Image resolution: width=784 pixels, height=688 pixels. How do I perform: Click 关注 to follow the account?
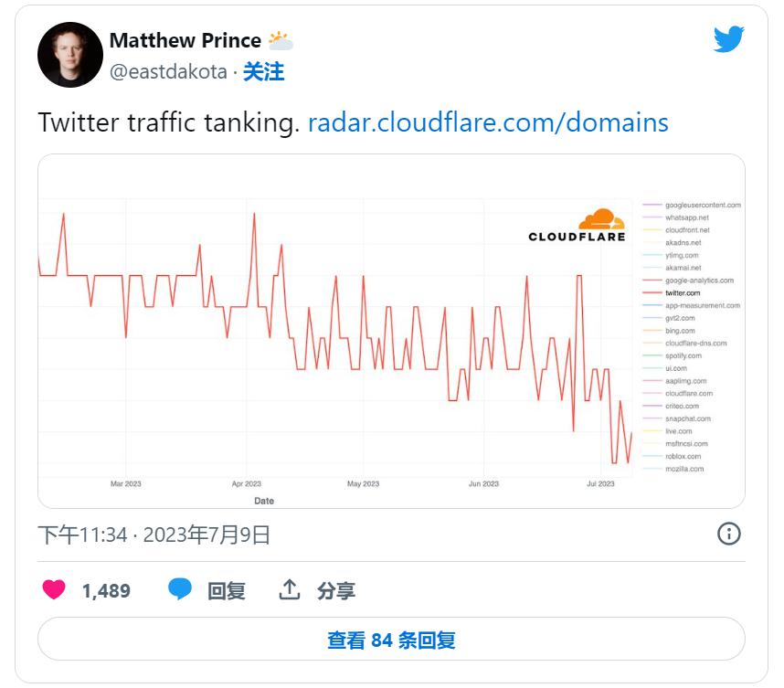(263, 72)
